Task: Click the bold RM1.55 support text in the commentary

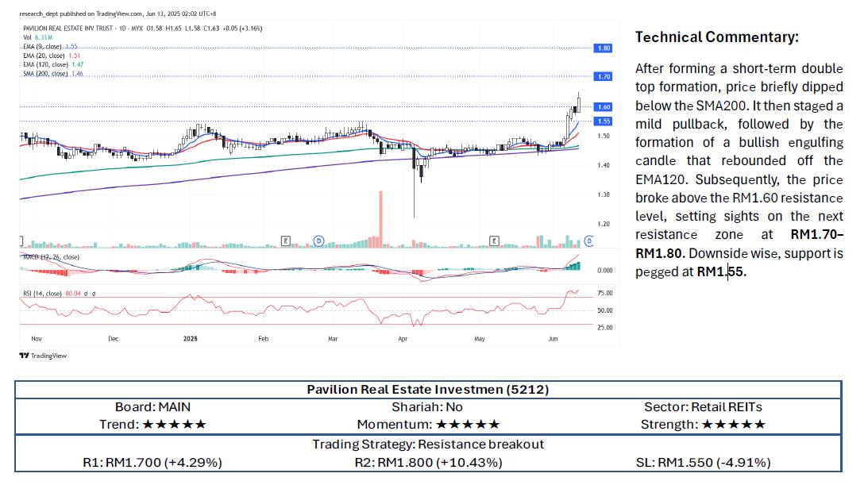Action: click(721, 271)
